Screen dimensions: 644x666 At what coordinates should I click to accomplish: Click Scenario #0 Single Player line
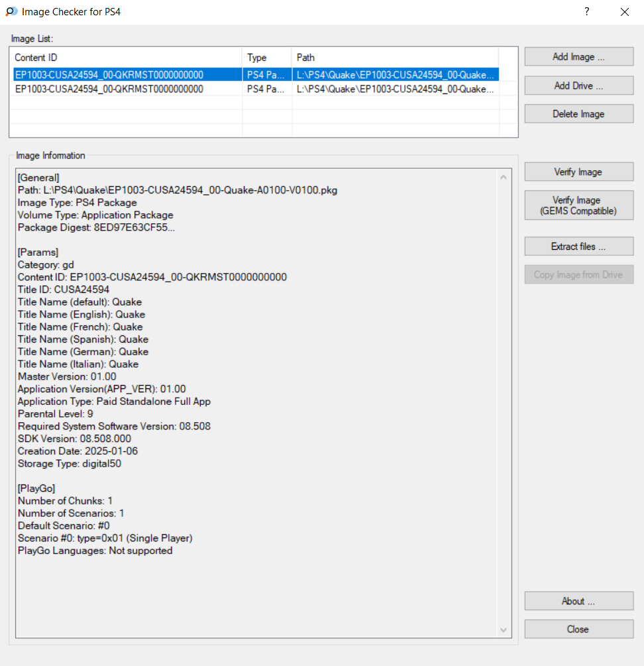pos(105,538)
